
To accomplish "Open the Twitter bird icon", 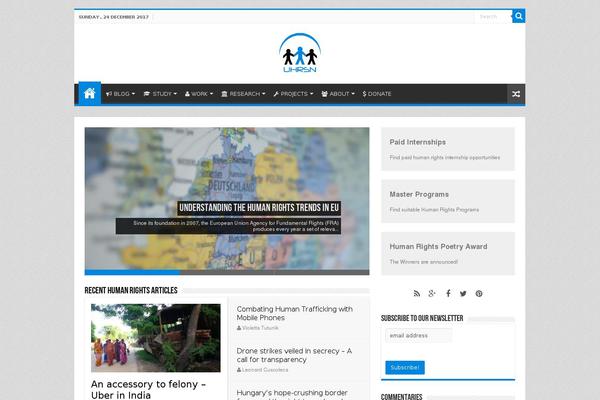I will [x=463, y=294].
